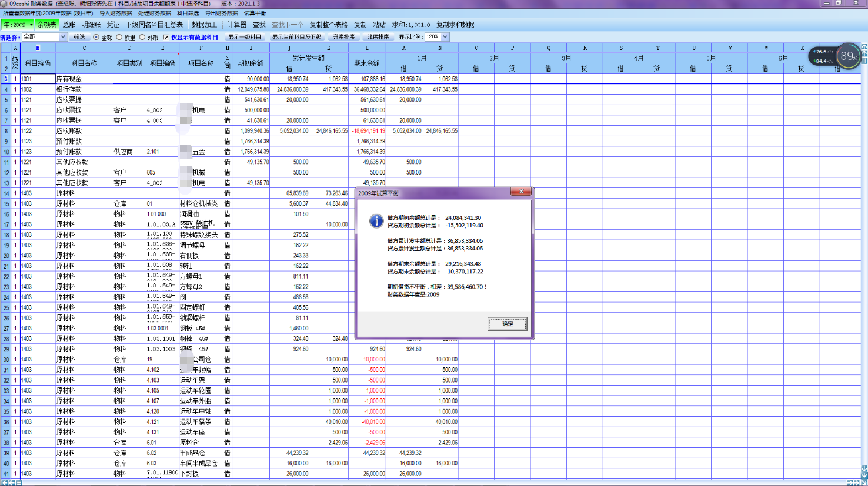Click the blue info icon in the dialog
The height and width of the screenshot is (486, 868).
point(376,221)
